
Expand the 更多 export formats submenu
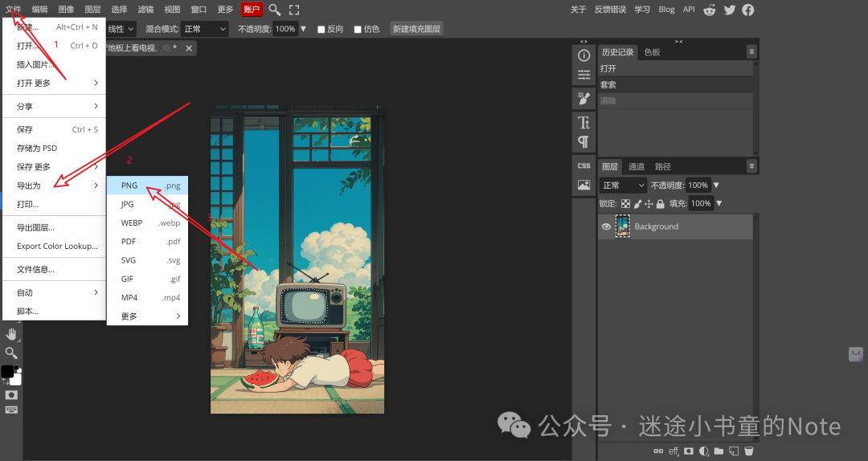point(147,316)
